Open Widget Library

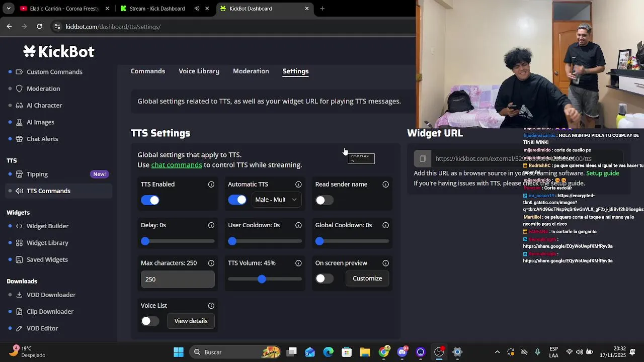coord(47,243)
